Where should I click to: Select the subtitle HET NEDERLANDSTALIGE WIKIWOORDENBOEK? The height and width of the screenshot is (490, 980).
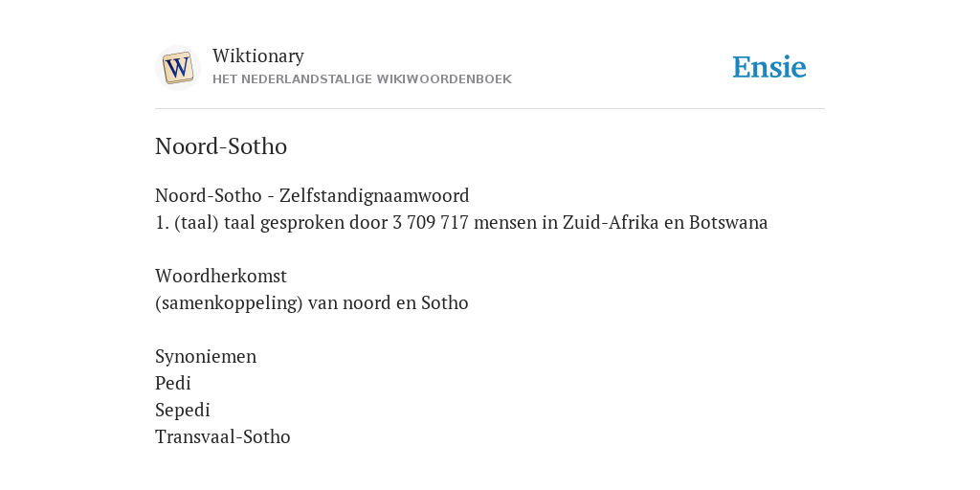click(362, 79)
